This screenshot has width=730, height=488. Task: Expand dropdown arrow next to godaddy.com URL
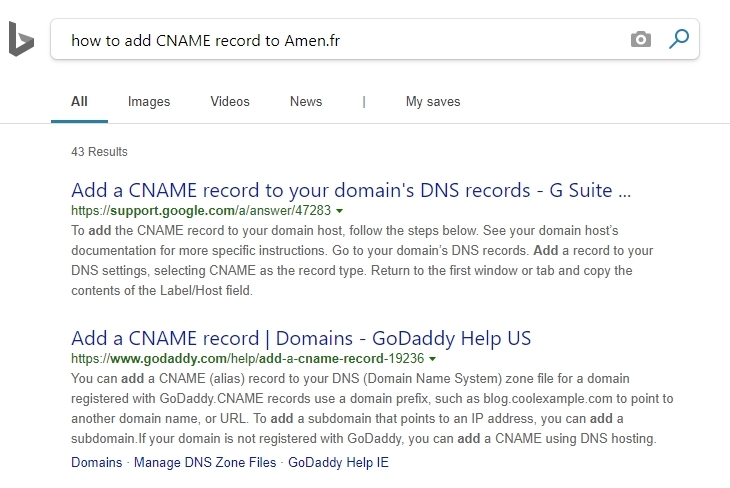click(x=433, y=359)
